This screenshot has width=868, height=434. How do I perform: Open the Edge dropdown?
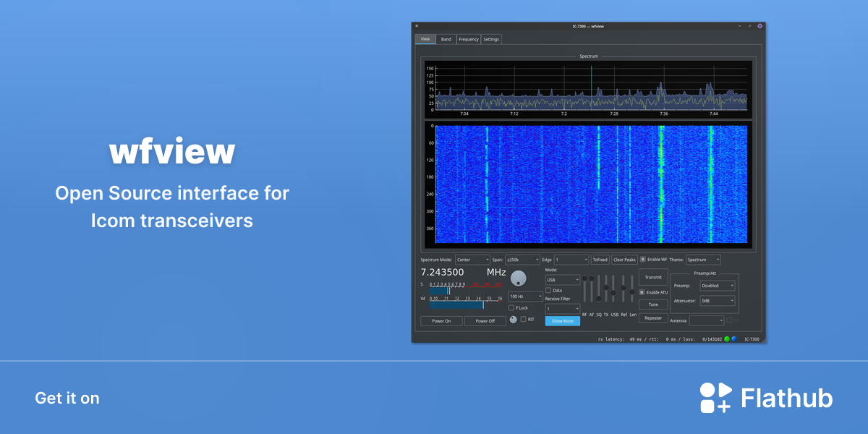pos(571,260)
